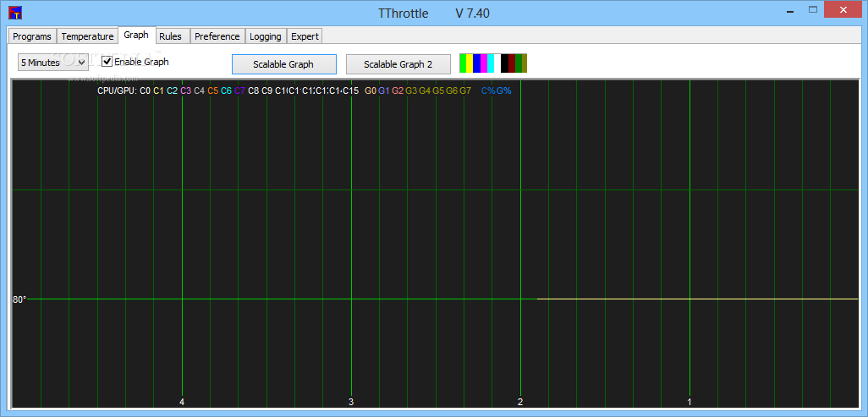
Task: Select the cyan C6 legend label
Action: [x=227, y=91]
